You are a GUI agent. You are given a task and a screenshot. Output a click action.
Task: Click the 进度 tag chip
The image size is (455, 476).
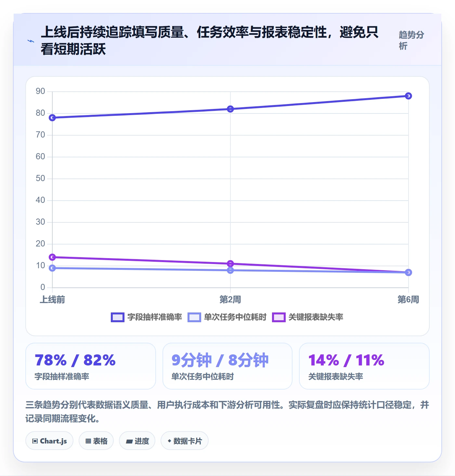click(x=137, y=441)
